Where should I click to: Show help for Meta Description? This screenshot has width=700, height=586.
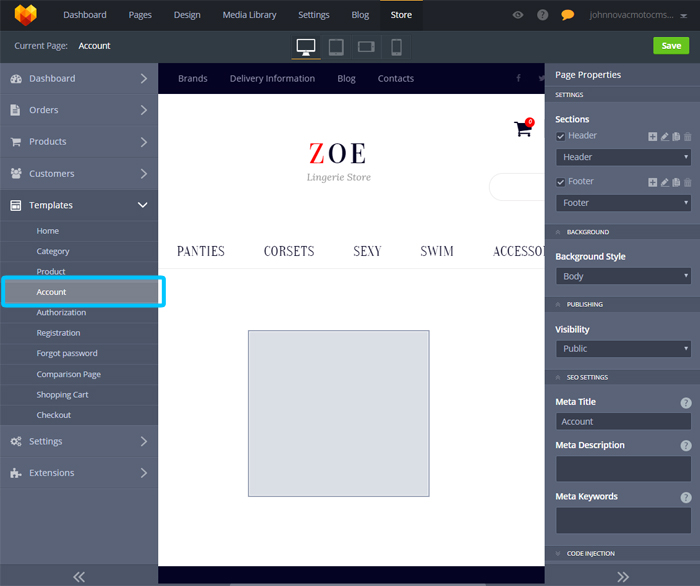[x=686, y=445]
